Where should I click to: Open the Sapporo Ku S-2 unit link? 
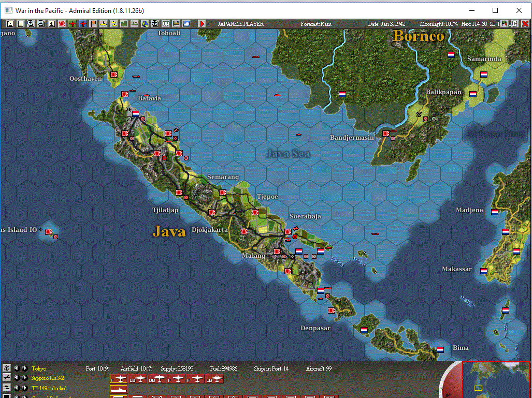tap(48, 378)
